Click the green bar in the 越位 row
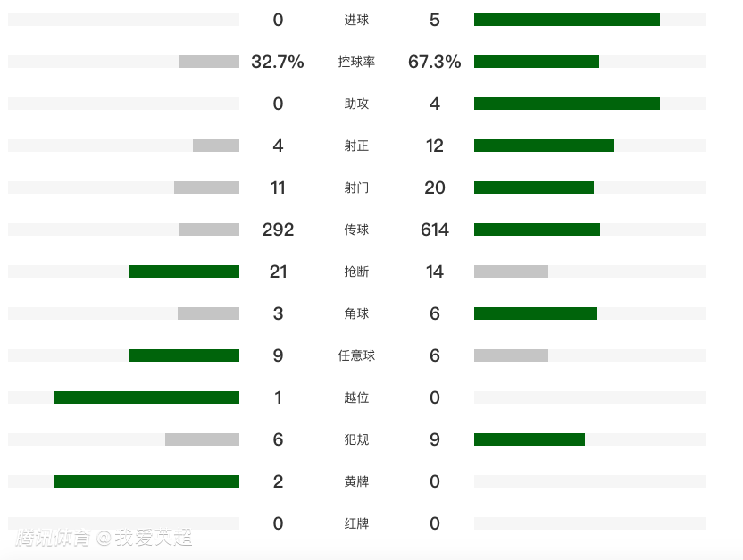Screen dimensions: 743x560 pyautogui.click(x=146, y=397)
